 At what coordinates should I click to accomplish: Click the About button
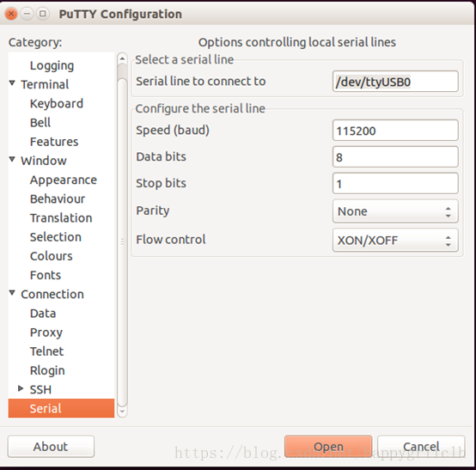(51, 446)
